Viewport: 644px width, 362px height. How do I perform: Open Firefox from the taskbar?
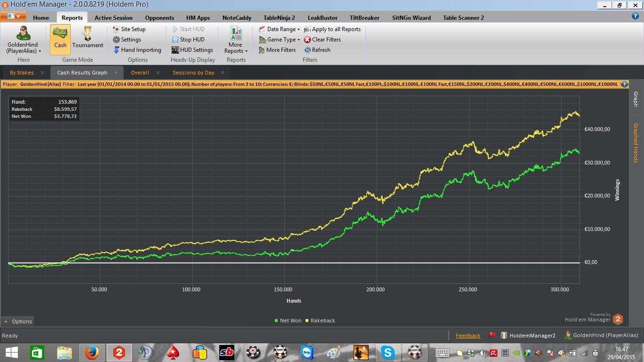point(91,352)
